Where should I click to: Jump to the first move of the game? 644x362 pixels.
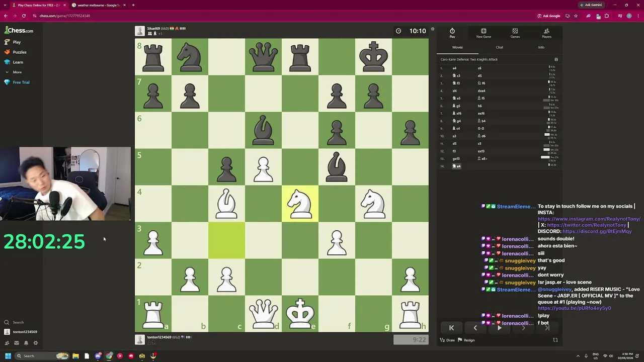[x=451, y=328]
